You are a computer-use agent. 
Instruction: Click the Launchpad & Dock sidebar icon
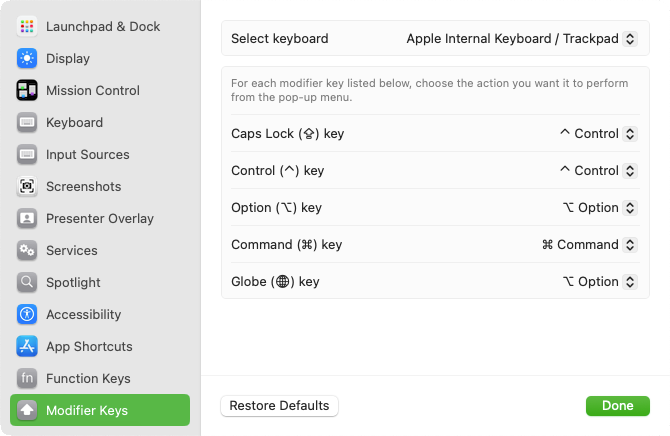[x=27, y=27]
